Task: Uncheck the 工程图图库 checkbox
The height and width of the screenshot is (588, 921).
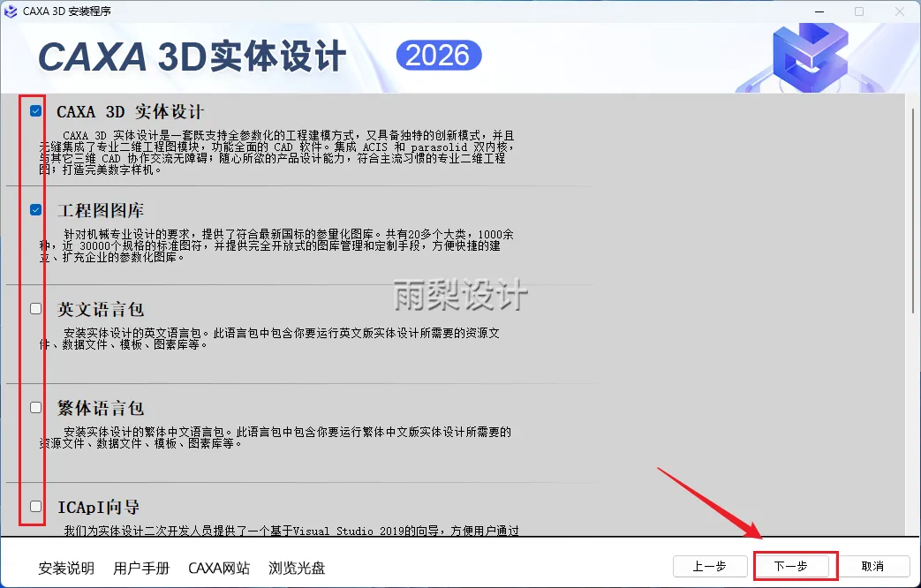Action: [x=36, y=209]
